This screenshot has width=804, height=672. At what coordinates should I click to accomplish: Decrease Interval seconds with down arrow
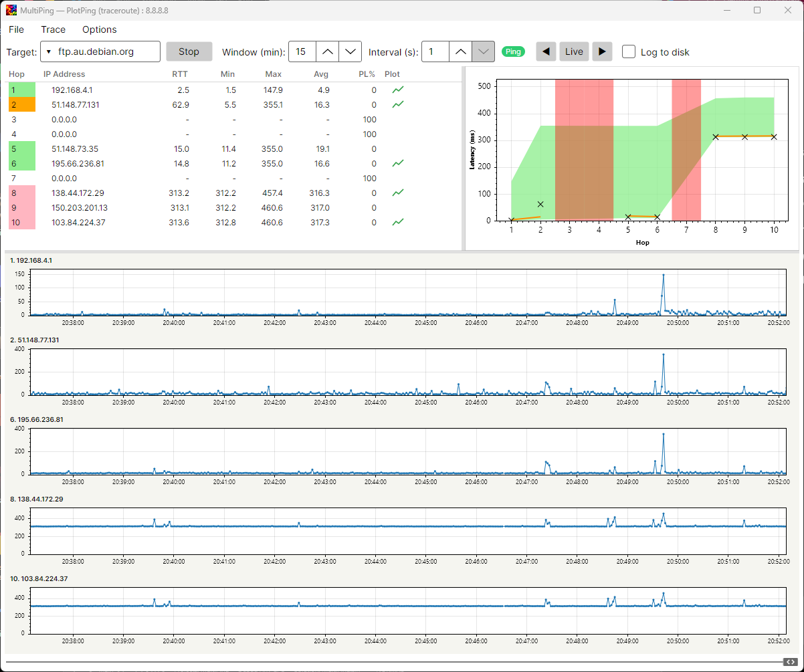coord(483,51)
